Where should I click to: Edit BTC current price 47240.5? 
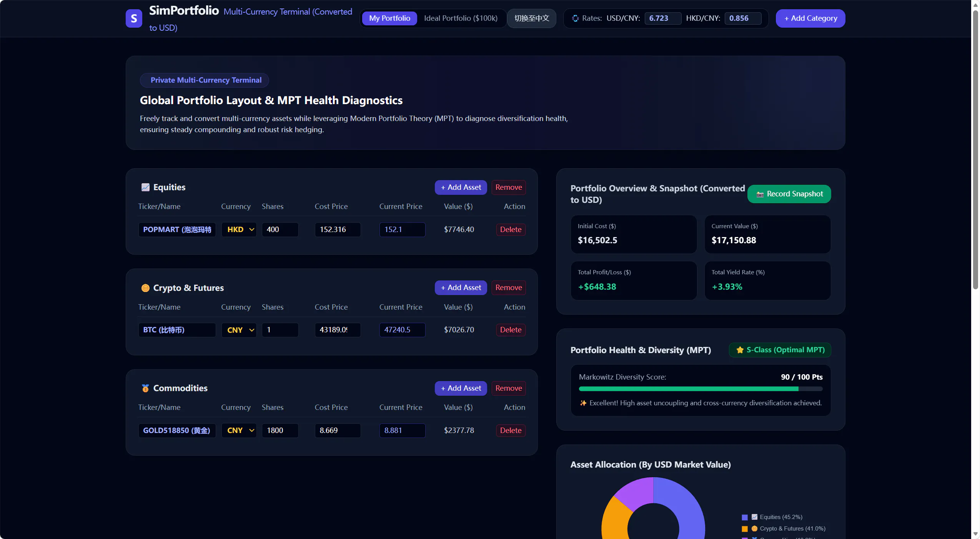tap(402, 330)
